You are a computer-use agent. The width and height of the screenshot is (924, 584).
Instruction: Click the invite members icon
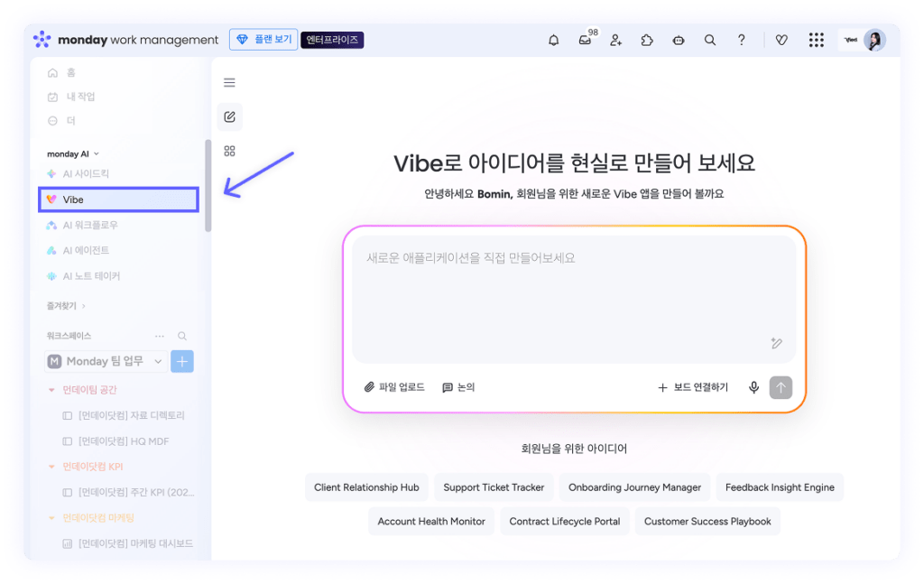point(616,41)
